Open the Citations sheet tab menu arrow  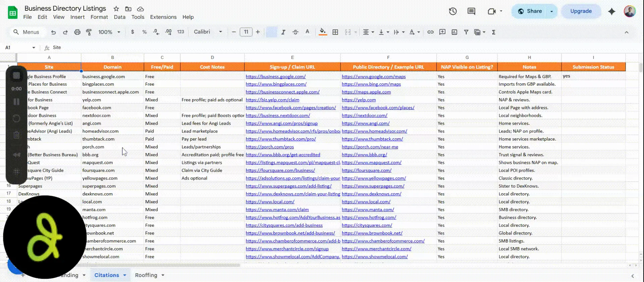click(125, 275)
